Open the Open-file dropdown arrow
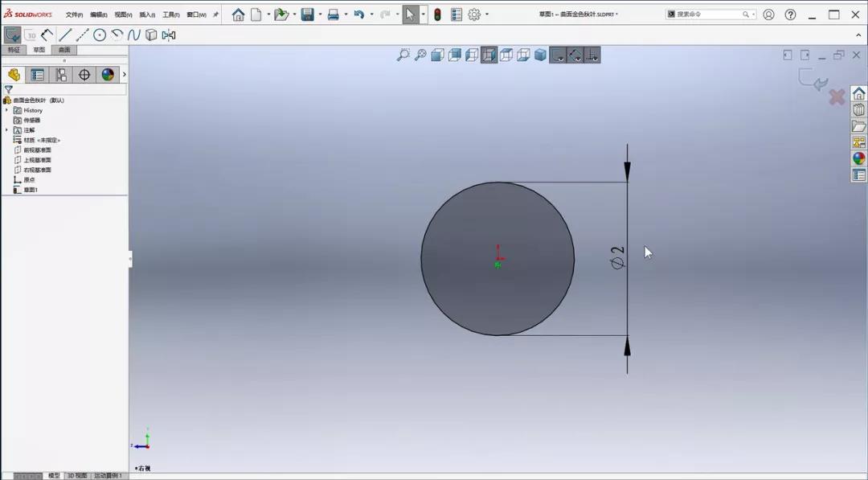This screenshot has height=480, width=868. tap(294, 14)
